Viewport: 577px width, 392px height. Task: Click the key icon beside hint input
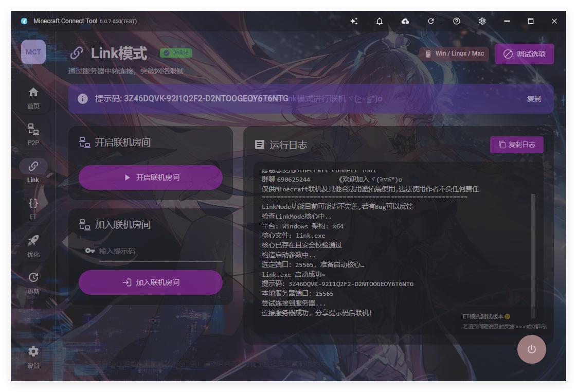(90, 251)
